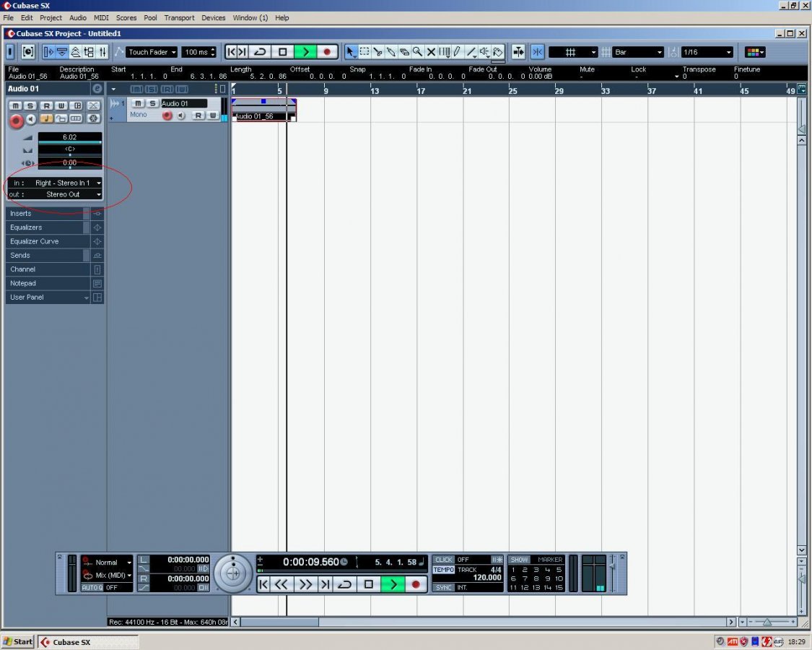Select the Range Selection tool
The height and width of the screenshot is (650, 812).
click(364, 52)
